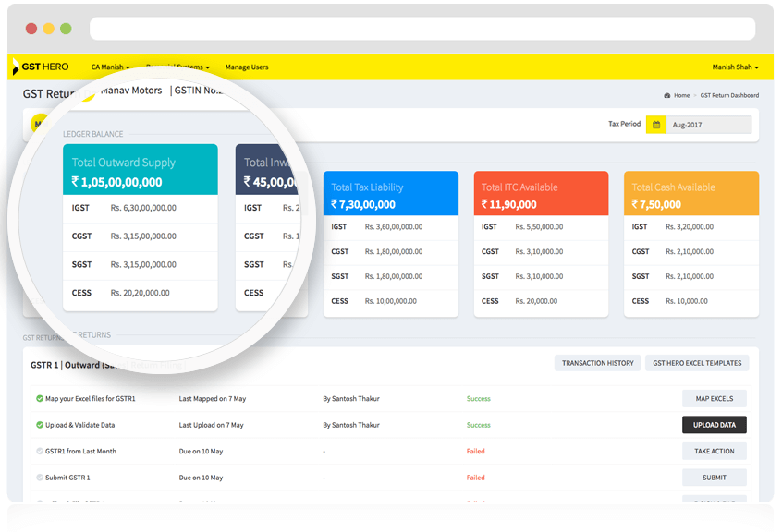The width and height of the screenshot is (782, 532).
Task: Click "Last Upload on 7 May" text
Action: pos(211,425)
